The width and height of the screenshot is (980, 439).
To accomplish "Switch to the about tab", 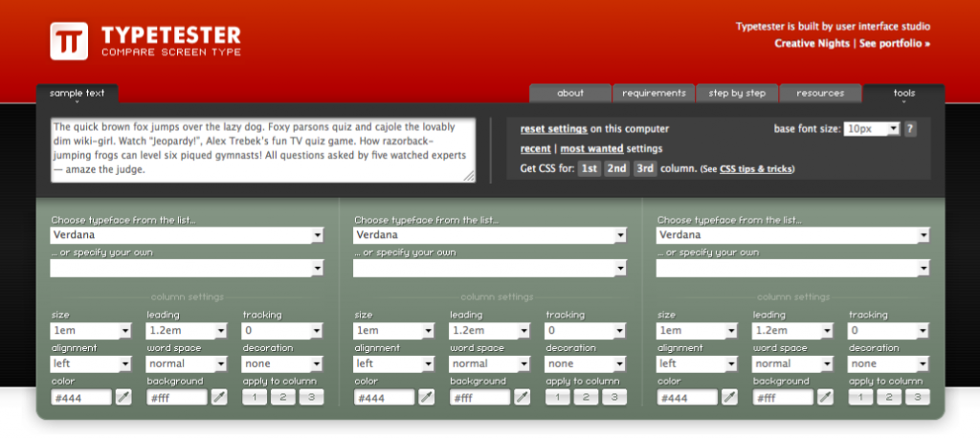I will point(570,93).
